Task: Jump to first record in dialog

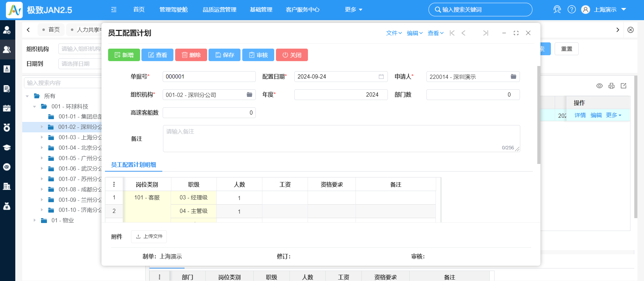Action: (452, 33)
